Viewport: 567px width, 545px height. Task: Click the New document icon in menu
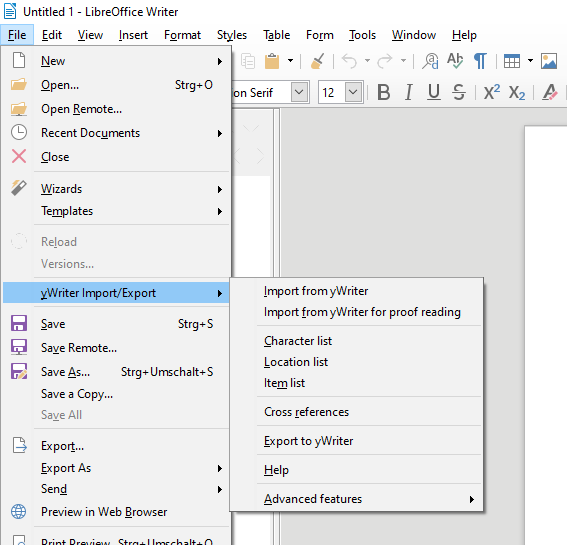coord(19,60)
